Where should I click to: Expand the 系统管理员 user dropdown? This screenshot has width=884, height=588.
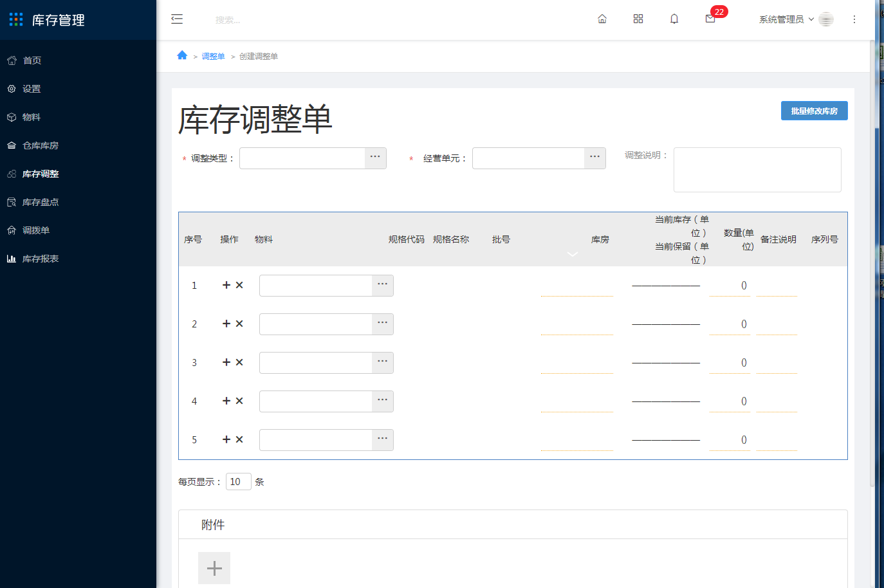pos(786,19)
